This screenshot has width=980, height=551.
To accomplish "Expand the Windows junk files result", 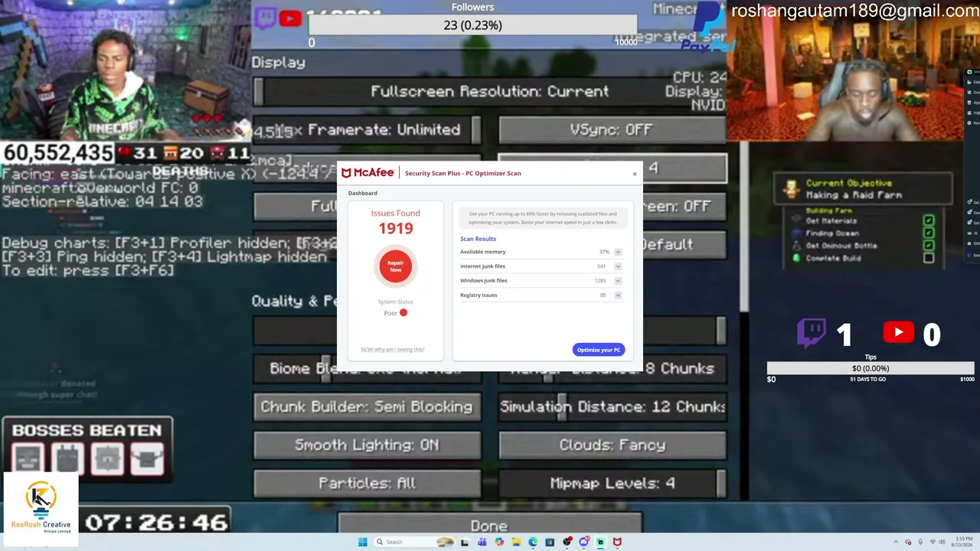I will click(618, 281).
